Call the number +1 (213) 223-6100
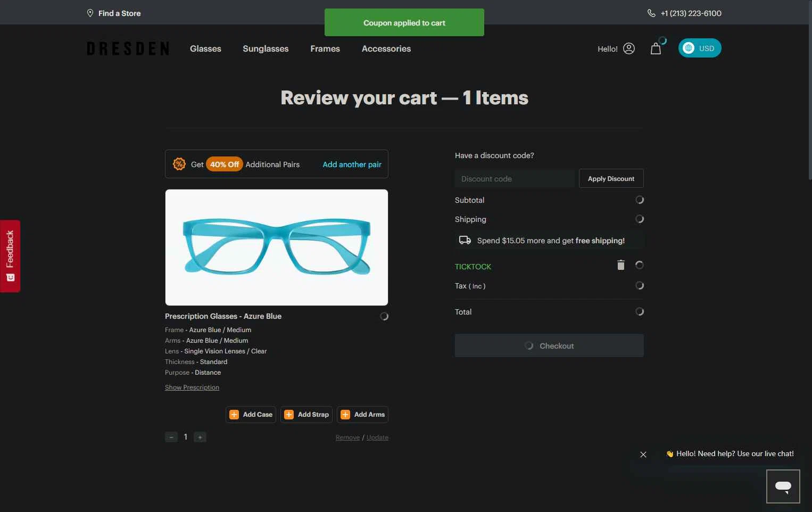This screenshot has height=512, width=812. coord(691,13)
